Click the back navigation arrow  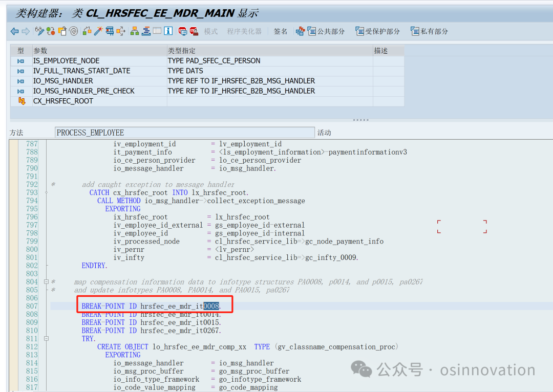[14, 31]
